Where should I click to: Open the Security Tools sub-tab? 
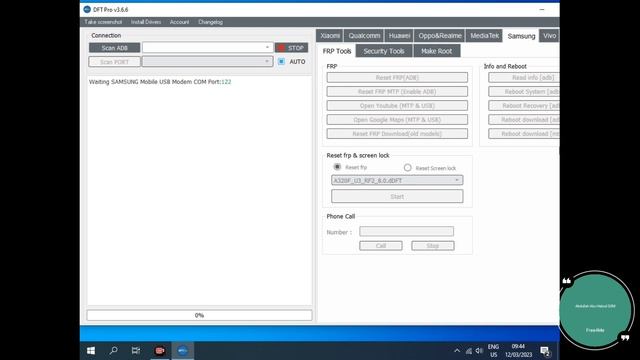click(x=384, y=51)
